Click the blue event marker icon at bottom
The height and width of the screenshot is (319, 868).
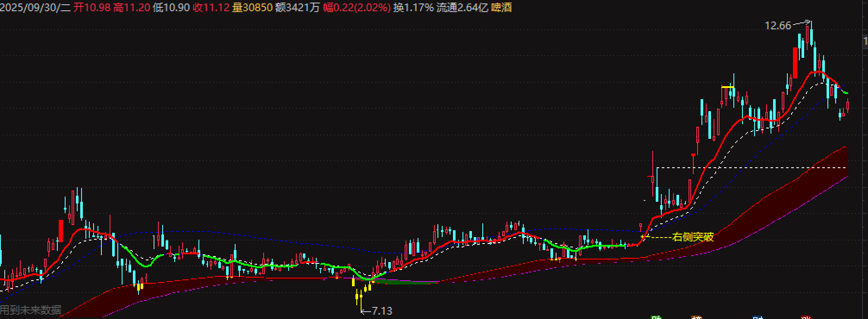click(758, 317)
